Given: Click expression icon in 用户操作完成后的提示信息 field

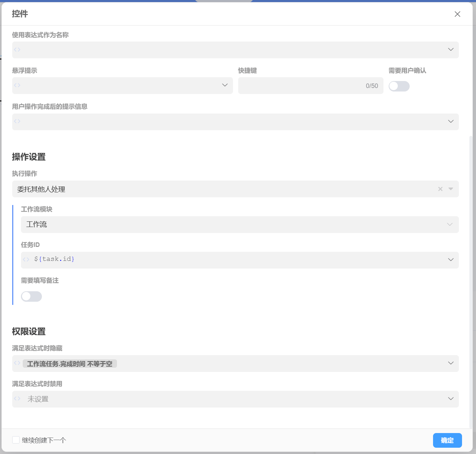Looking at the screenshot, I should (17, 121).
